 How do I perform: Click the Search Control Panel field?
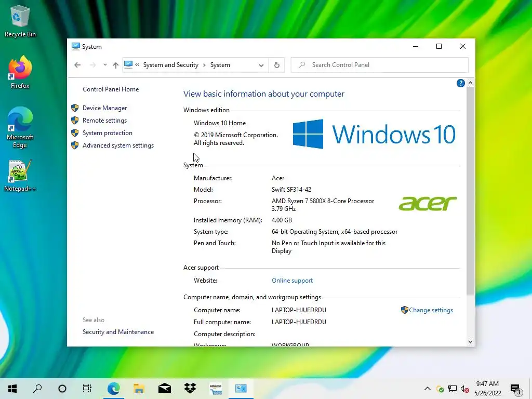380,65
